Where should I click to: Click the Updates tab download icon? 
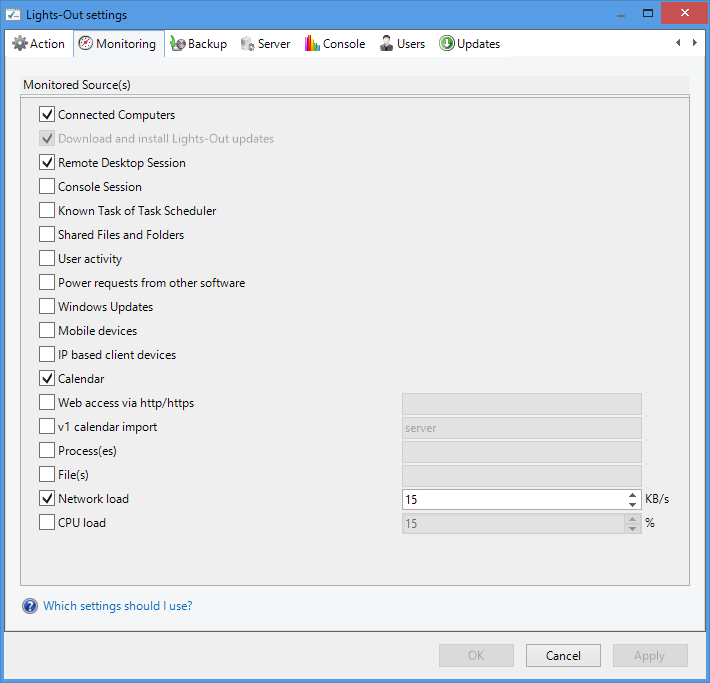click(446, 44)
